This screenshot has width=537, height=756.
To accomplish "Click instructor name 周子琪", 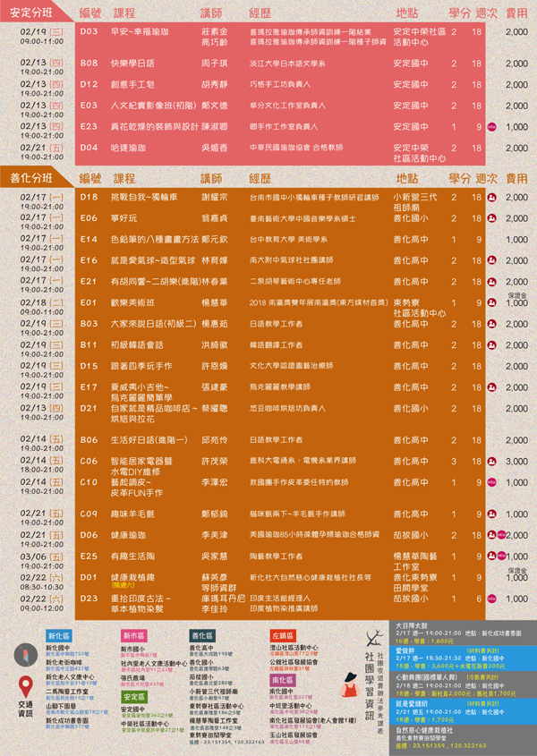I will click(x=214, y=64).
